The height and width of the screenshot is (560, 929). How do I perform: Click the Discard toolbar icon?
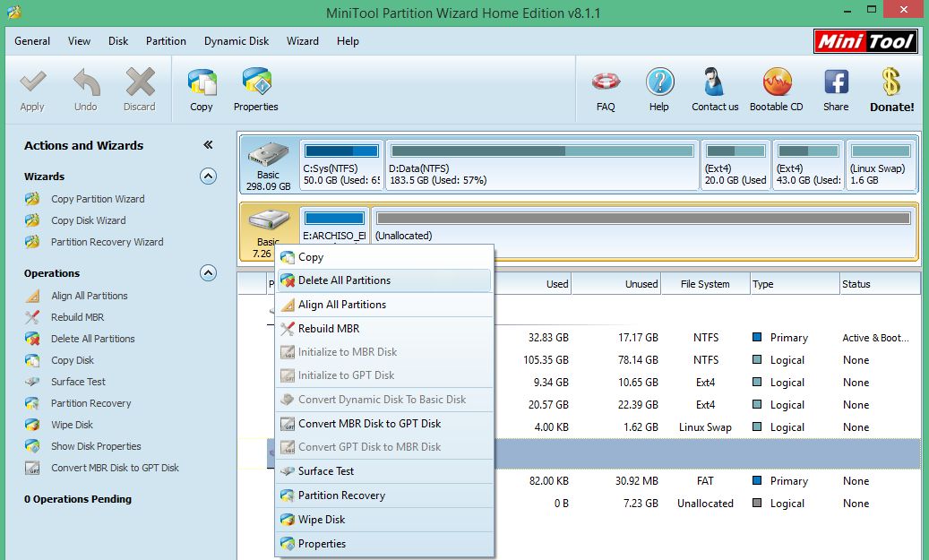[x=140, y=83]
